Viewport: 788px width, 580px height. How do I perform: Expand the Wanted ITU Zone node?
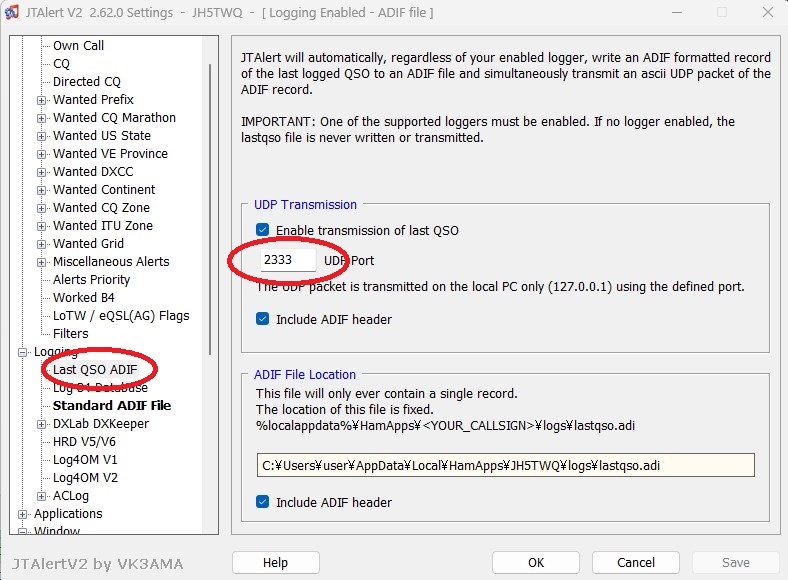tap(42, 226)
